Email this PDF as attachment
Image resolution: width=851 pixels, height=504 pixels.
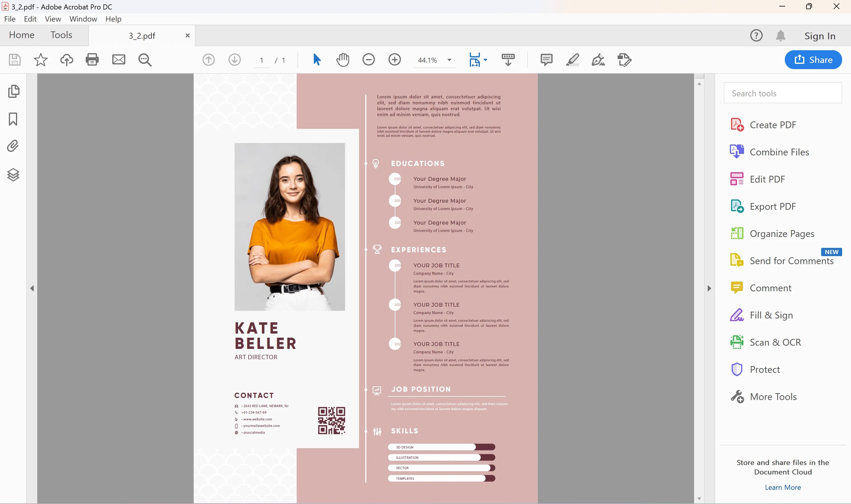tap(118, 59)
